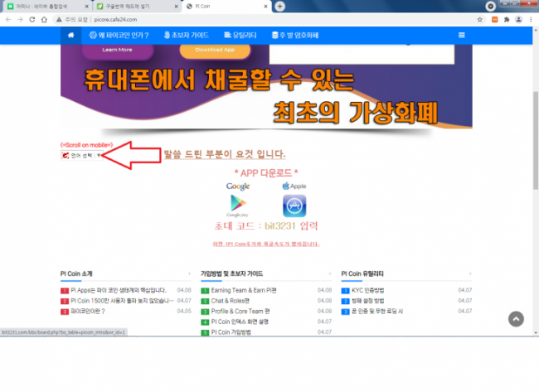Select the PI Coin browser tab
Image resolution: width=539 pixels, height=392 pixels.
(x=227, y=6)
